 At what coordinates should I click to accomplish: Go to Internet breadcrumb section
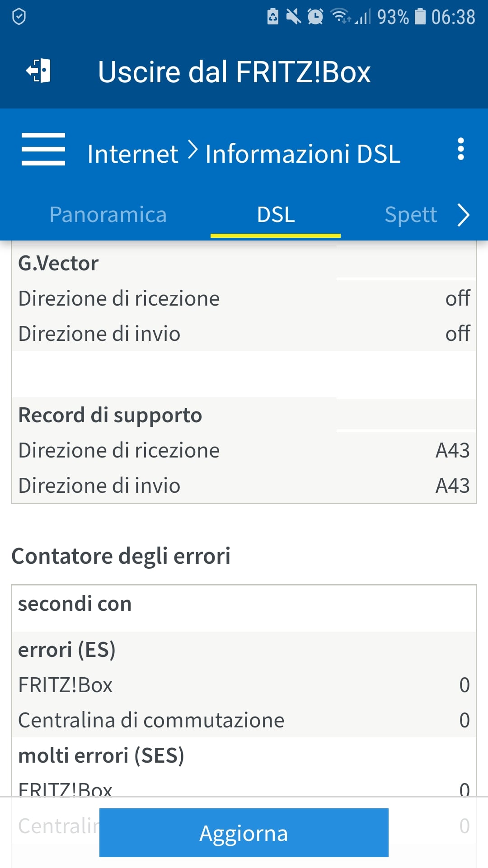[133, 154]
